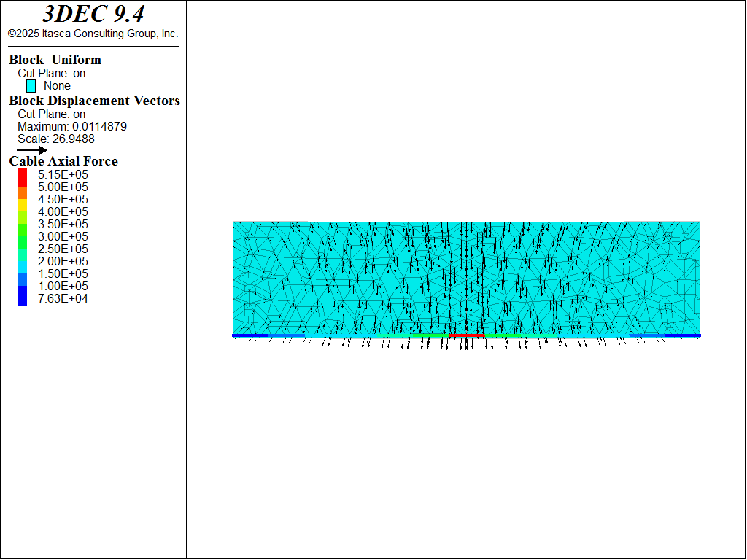Click 'Cut Plane: on' under Block Uniform
This screenshot has height=560, width=747.
52,74
